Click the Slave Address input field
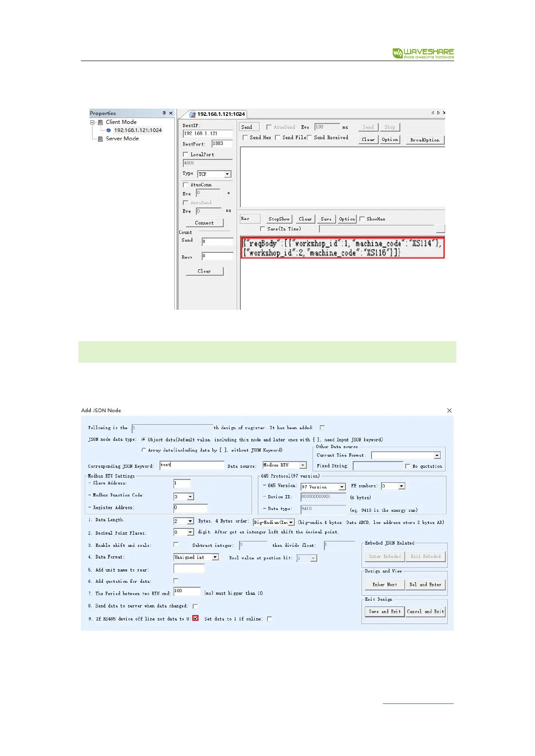This screenshot has height=756, width=535. coord(182,483)
